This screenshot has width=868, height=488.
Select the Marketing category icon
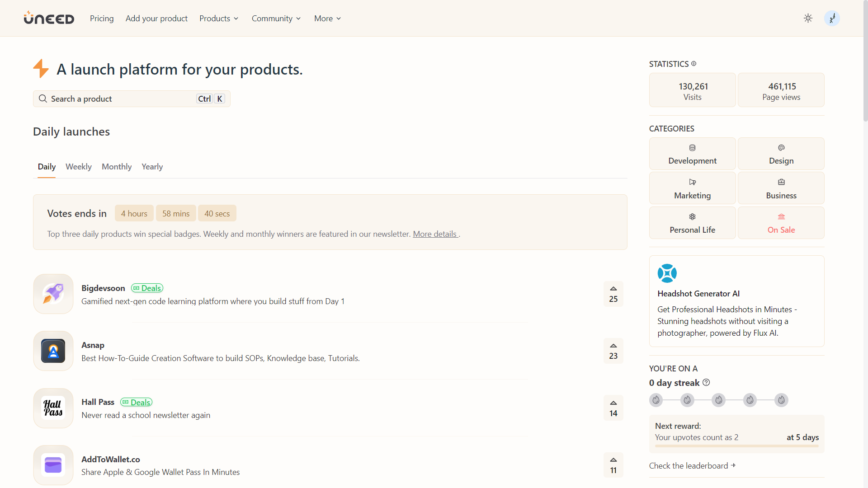[x=692, y=182]
